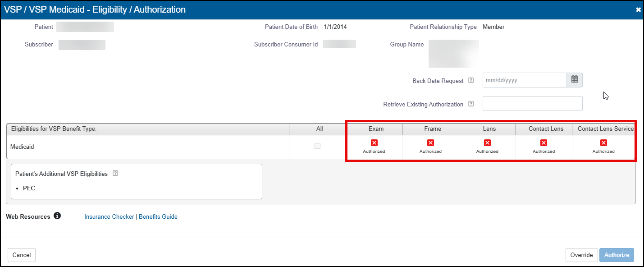Image resolution: width=644 pixels, height=267 pixels.
Task: Toggle the Exam authorized checkbox
Action: (x=374, y=143)
